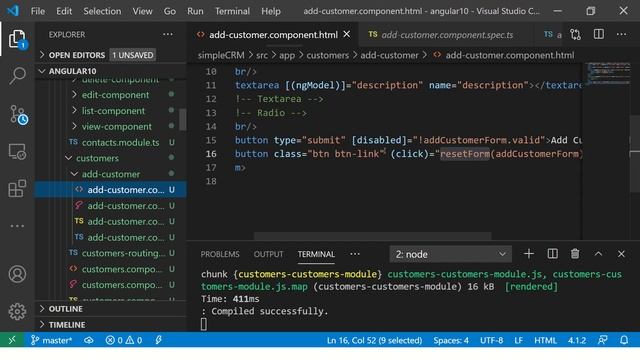Click the code minimap preview
The image size is (640, 360).
(x=609, y=73)
